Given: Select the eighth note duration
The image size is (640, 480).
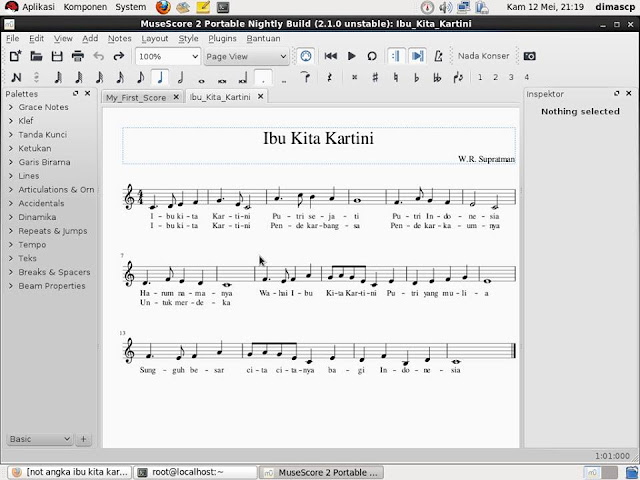Looking at the screenshot, I should (140, 77).
